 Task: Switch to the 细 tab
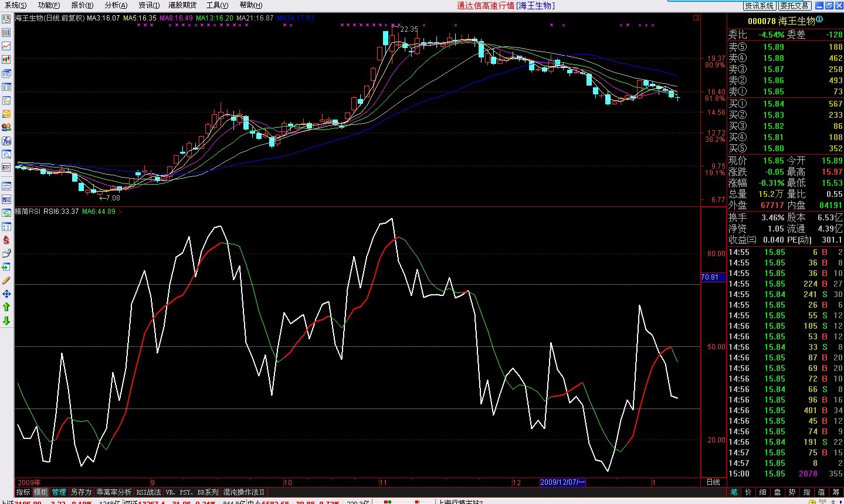pyautogui.click(x=763, y=492)
